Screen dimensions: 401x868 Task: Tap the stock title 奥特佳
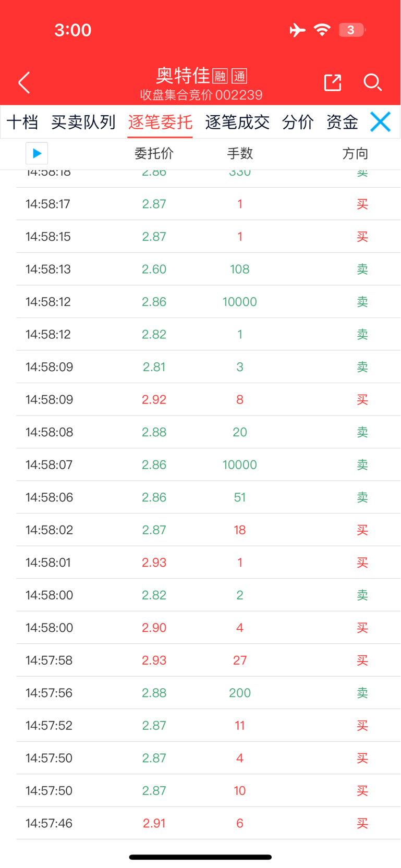(x=183, y=76)
